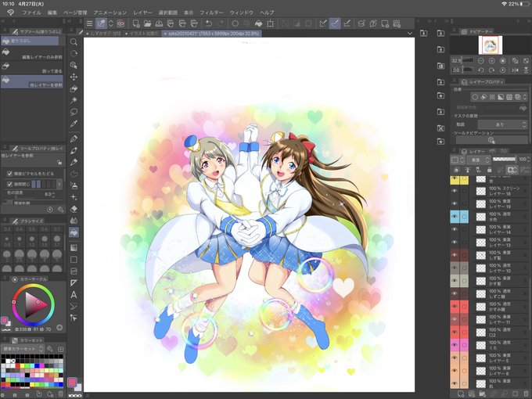Select the Move layer tool
Viewport: 532px width, 399px height.
click(74, 77)
